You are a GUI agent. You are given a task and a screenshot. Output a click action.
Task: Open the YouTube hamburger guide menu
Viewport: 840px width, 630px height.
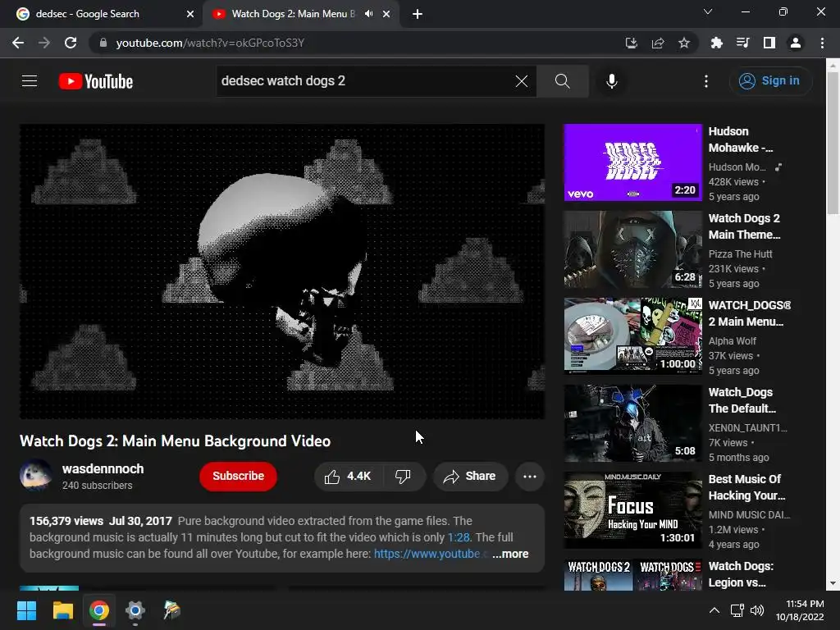[x=30, y=81]
